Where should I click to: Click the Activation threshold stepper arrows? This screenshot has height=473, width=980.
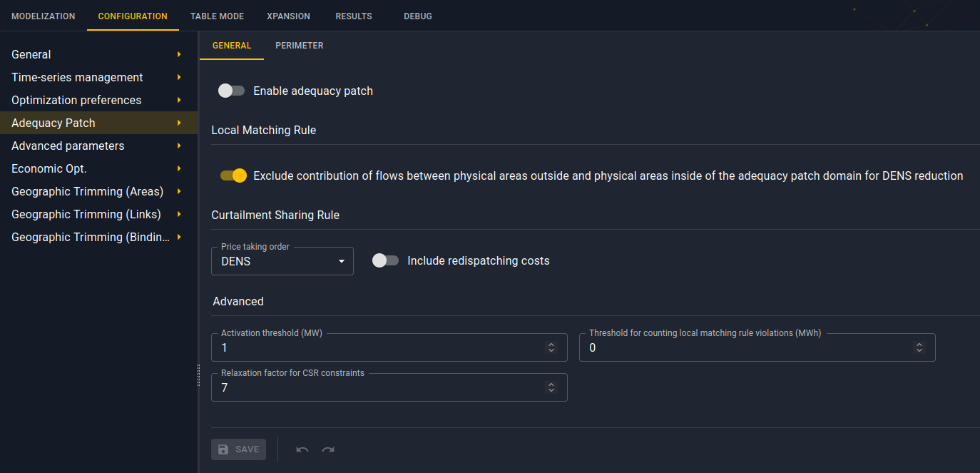click(x=551, y=347)
